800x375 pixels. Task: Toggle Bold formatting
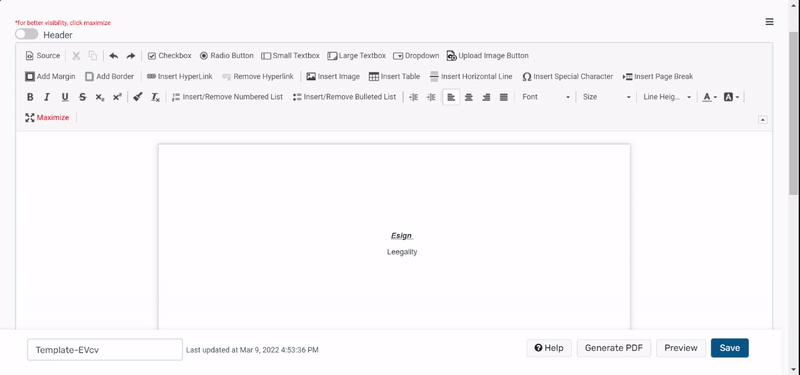point(30,97)
